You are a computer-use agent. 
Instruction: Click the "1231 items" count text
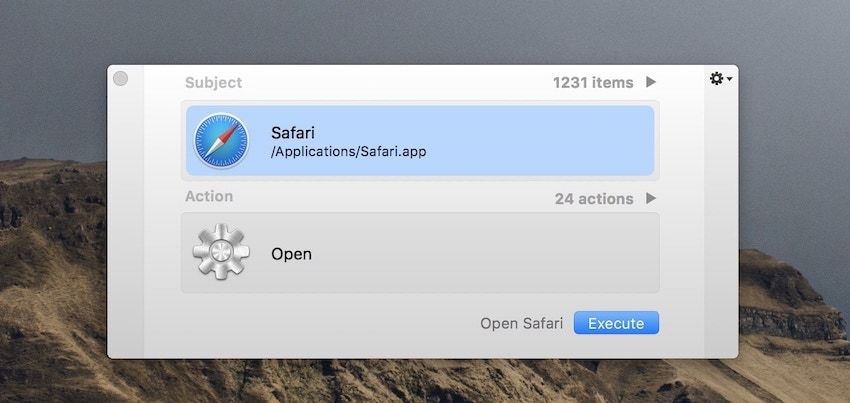(593, 82)
